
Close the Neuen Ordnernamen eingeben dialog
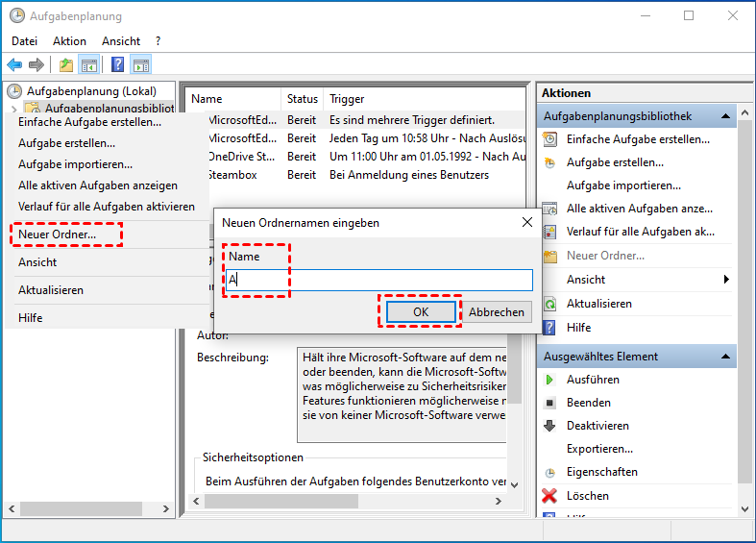(527, 222)
